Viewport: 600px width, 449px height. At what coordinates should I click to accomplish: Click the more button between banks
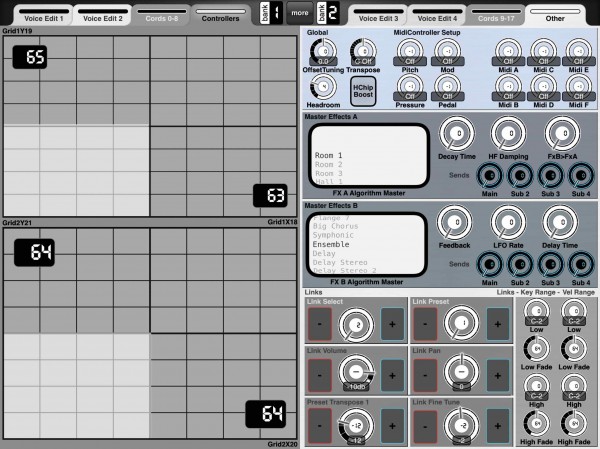coord(300,13)
